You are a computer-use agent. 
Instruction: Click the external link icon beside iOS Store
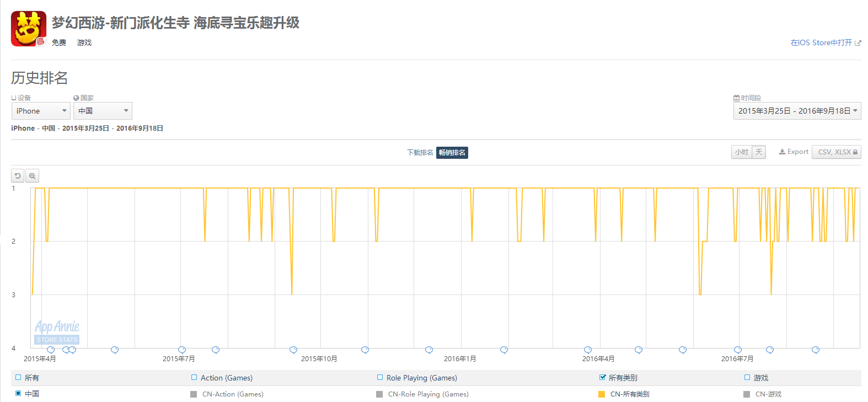coord(858,43)
